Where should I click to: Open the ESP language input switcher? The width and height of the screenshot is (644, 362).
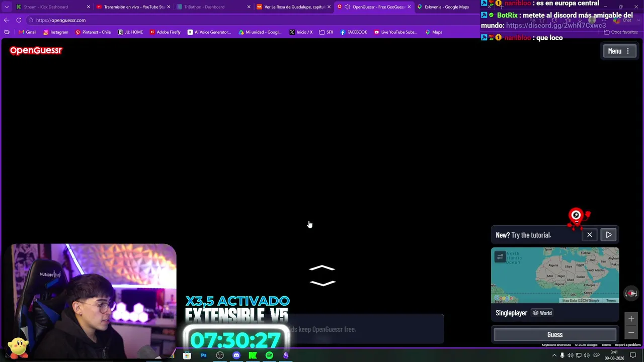click(x=597, y=355)
